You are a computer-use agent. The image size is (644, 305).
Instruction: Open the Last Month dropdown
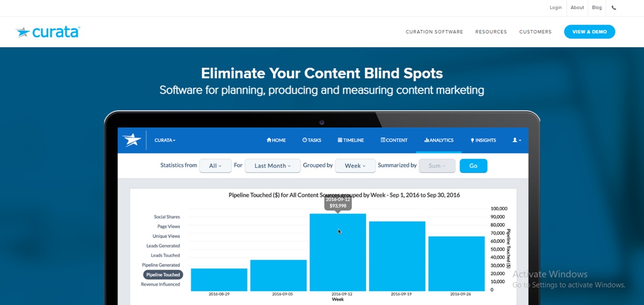[272, 166]
